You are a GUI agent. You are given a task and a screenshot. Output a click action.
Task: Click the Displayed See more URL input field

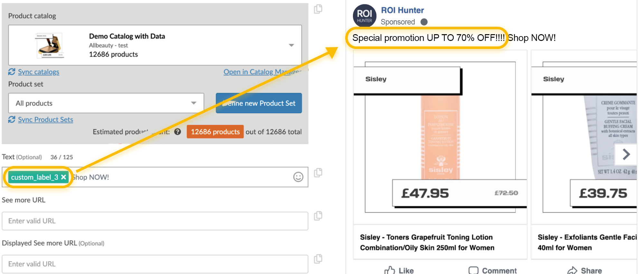click(155, 264)
